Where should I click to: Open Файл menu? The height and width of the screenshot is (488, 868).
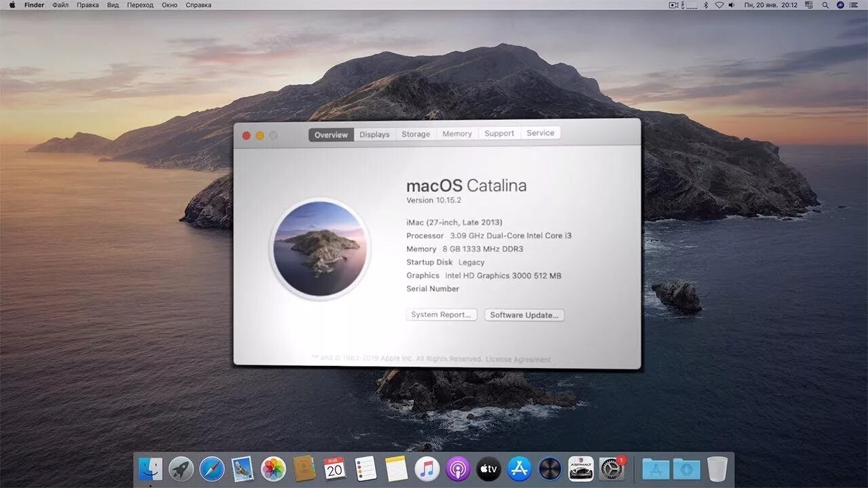[x=60, y=5]
